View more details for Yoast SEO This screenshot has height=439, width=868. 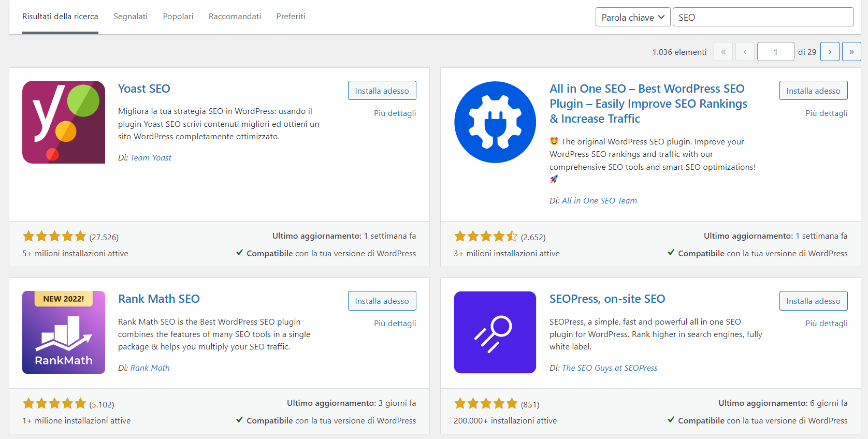tap(395, 113)
